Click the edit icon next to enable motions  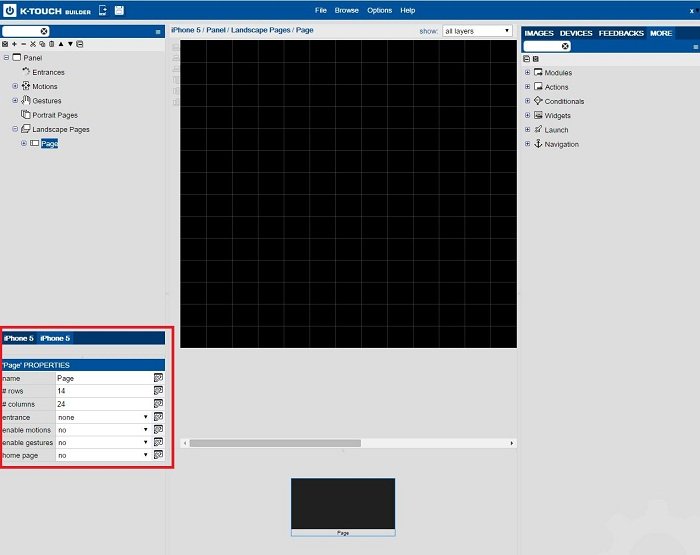tap(158, 430)
